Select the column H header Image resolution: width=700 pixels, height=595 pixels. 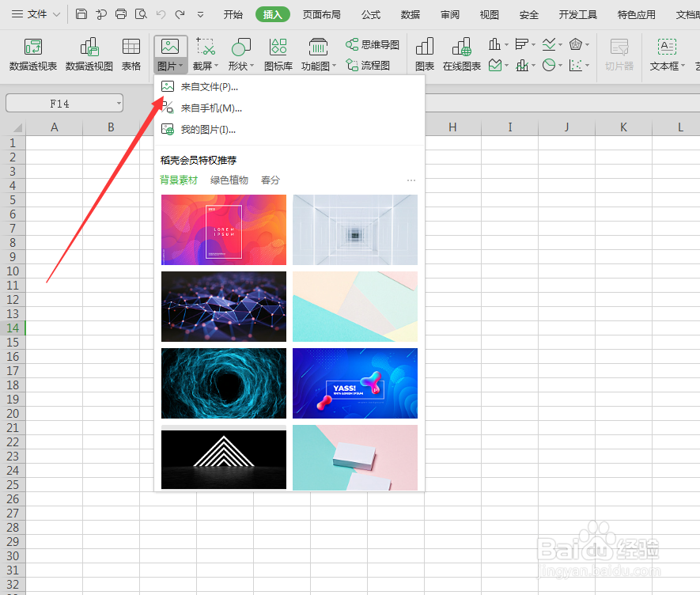[x=452, y=127]
